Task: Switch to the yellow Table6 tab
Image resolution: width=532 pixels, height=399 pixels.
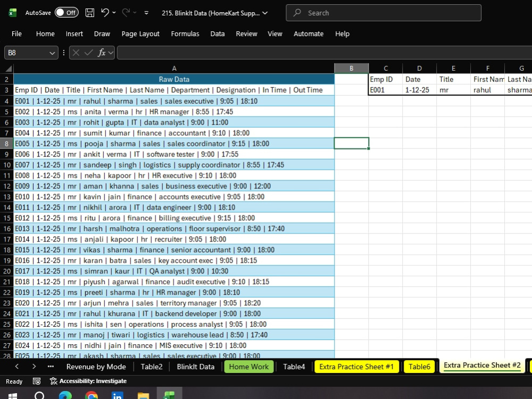Action: (419, 367)
